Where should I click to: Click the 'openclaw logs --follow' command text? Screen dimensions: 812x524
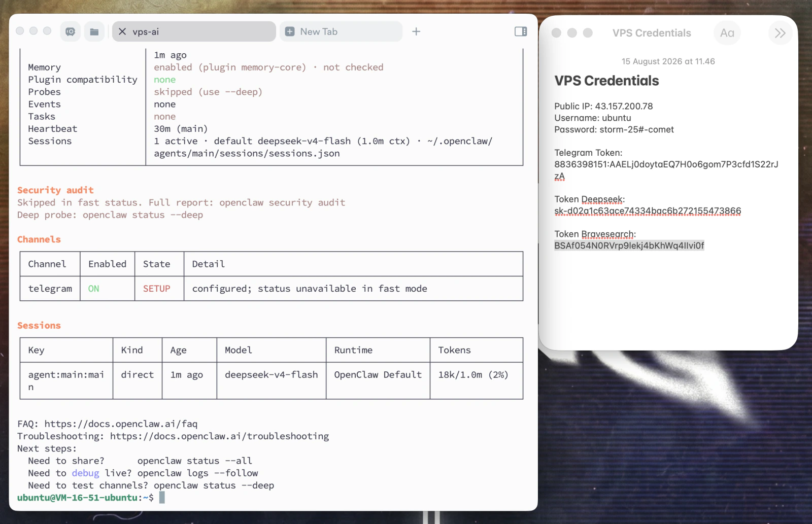click(x=198, y=473)
